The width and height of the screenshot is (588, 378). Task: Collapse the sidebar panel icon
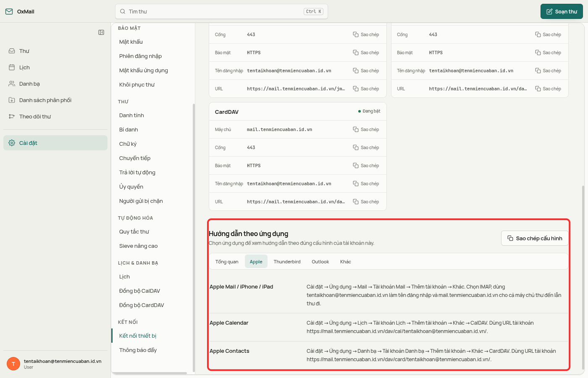pos(101,32)
